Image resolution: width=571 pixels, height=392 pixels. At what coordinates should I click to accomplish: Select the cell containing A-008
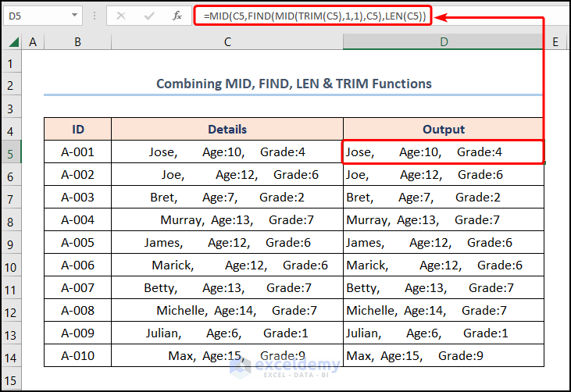coord(77,310)
